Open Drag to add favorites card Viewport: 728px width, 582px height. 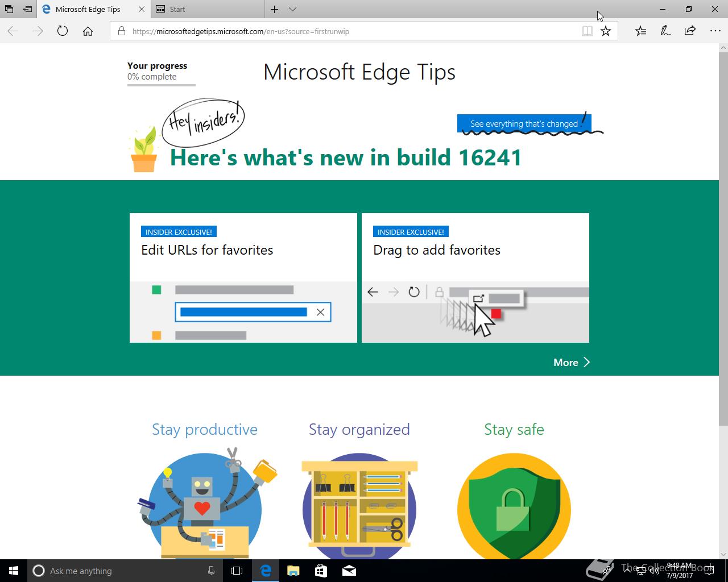475,278
